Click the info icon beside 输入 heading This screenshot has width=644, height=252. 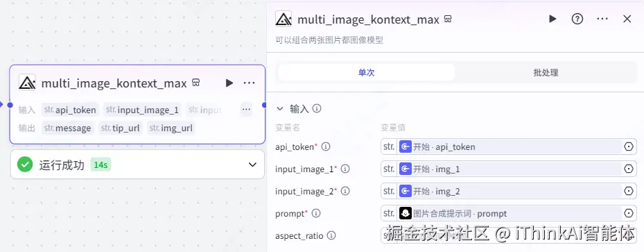(317, 108)
